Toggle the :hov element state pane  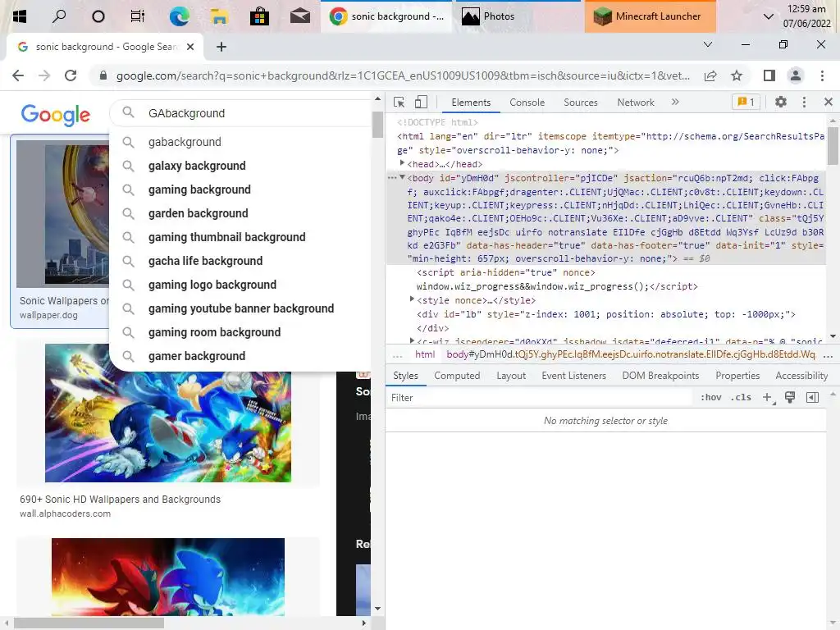(x=711, y=398)
